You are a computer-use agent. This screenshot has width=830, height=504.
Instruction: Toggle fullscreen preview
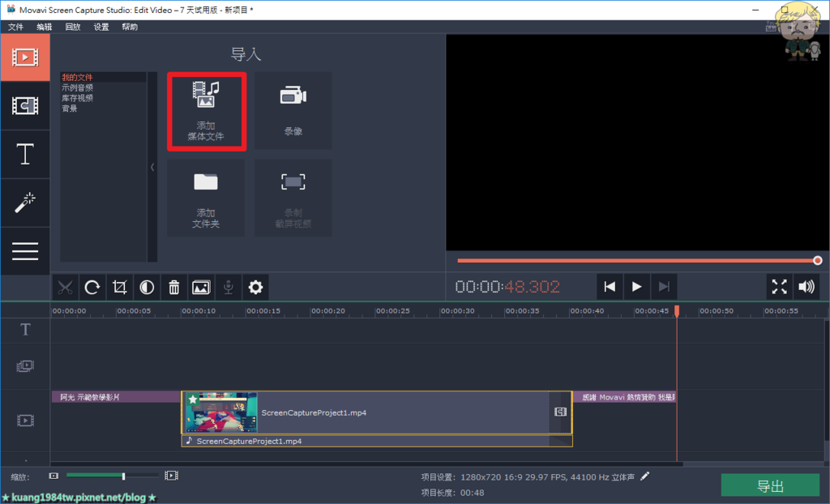[779, 287]
